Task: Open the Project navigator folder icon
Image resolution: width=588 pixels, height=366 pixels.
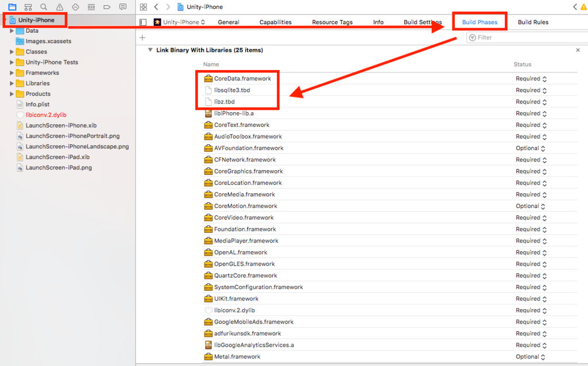Action: tap(13, 7)
